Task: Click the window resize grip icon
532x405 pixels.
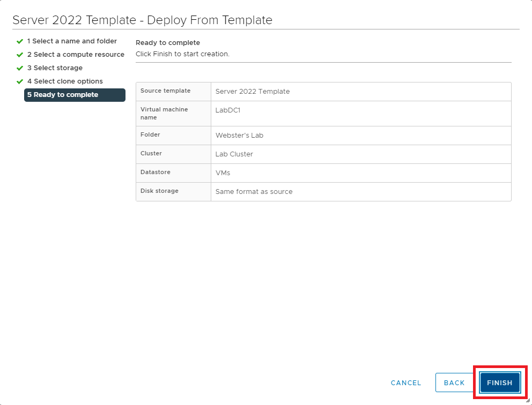Action: click(x=528, y=400)
